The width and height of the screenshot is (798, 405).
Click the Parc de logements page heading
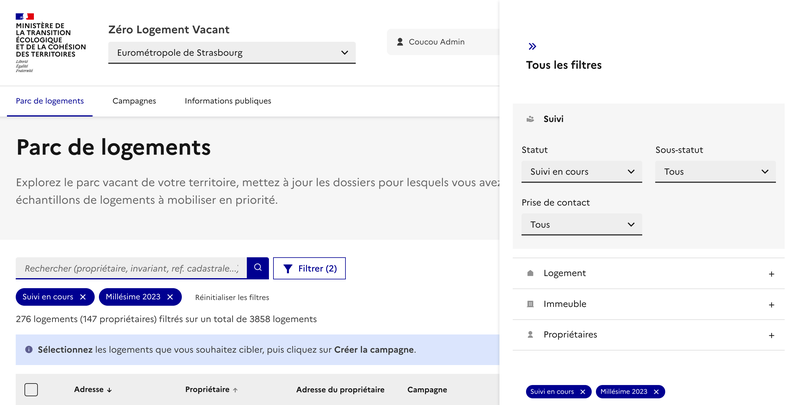click(x=113, y=148)
